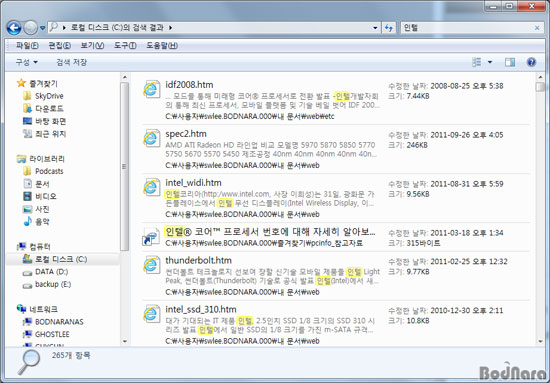This screenshot has width=550, height=383.
Task: Click the results list scroll-down arrow
Action: click(x=540, y=341)
